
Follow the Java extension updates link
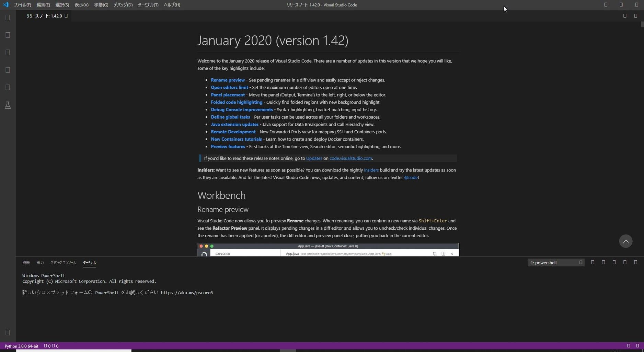click(234, 124)
